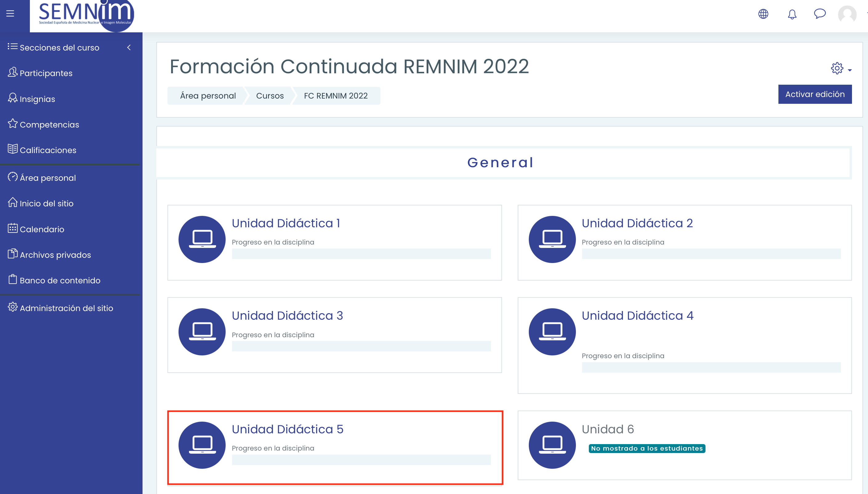This screenshot has height=494, width=868.
Task: Click laptop icon of Unidad Didáctica 4
Action: 552,332
